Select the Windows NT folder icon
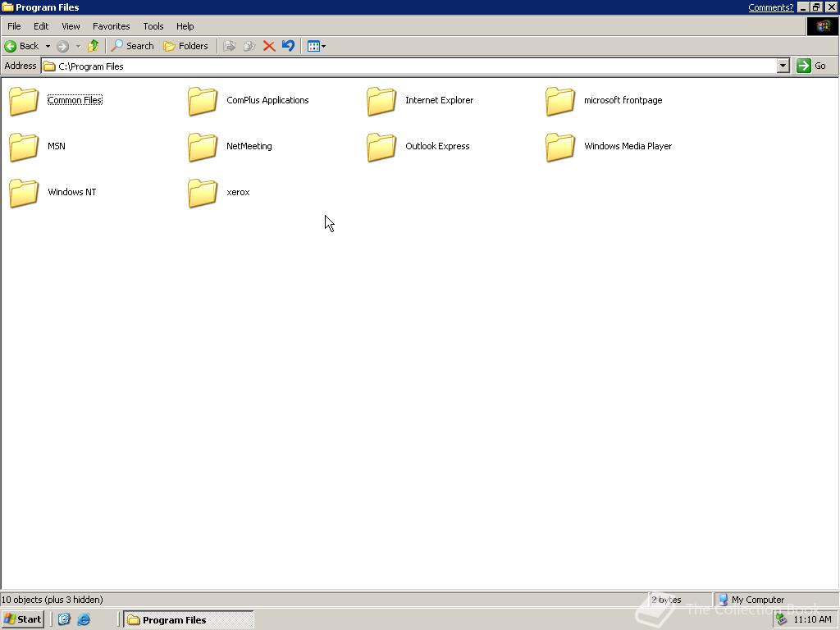 [24, 193]
